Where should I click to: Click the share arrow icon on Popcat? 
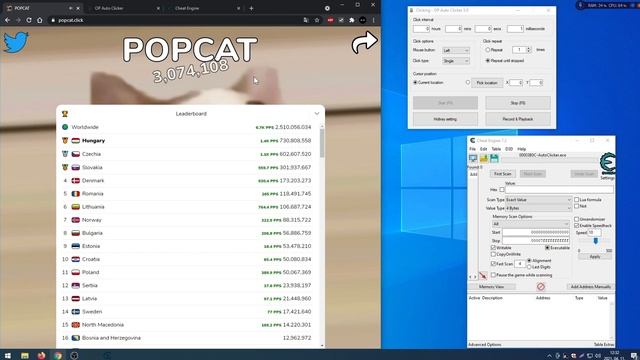(x=364, y=42)
